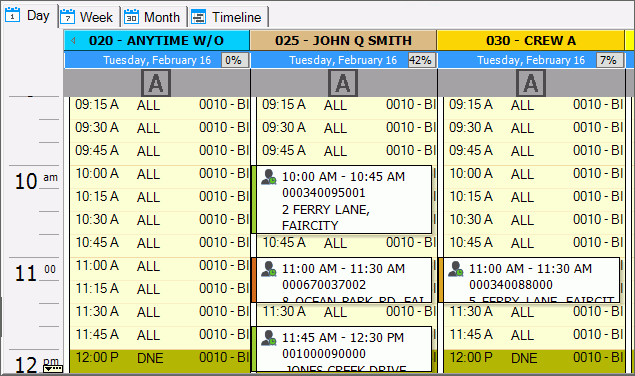635x376 pixels.
Task: Click the Timeline tab icon
Action: point(198,17)
